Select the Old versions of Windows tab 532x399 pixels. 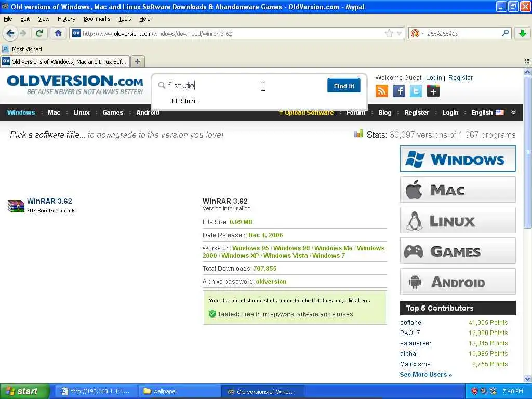pos(65,61)
